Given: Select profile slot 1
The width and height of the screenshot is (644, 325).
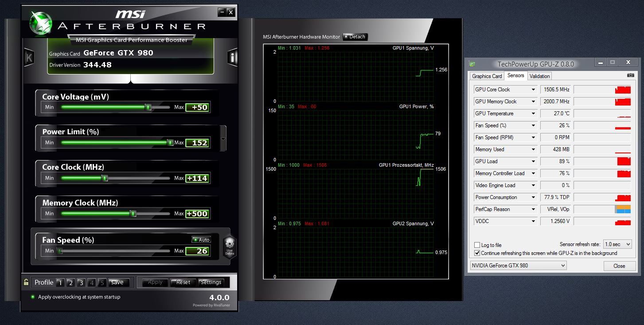Looking at the screenshot, I should click(60, 282).
